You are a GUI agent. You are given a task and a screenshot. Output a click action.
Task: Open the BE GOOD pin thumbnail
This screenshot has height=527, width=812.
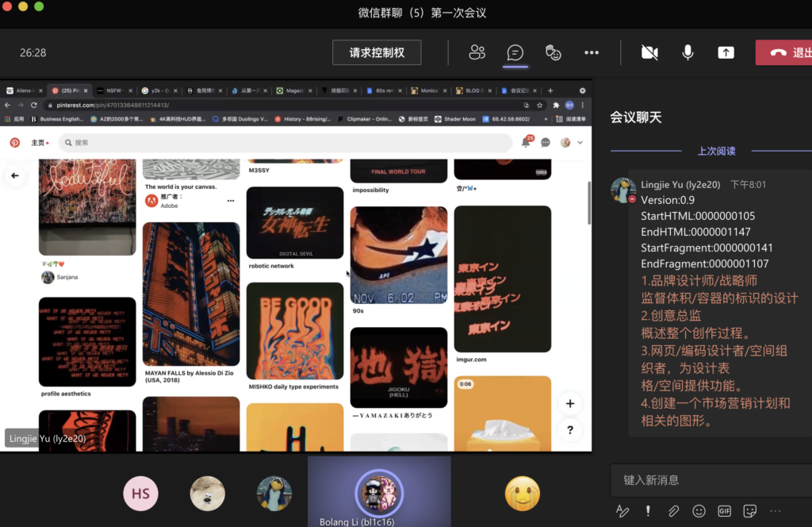click(295, 331)
